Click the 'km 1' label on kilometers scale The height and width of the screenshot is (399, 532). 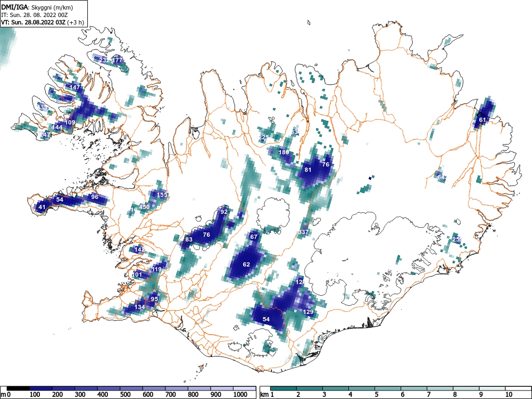pyautogui.click(x=268, y=395)
